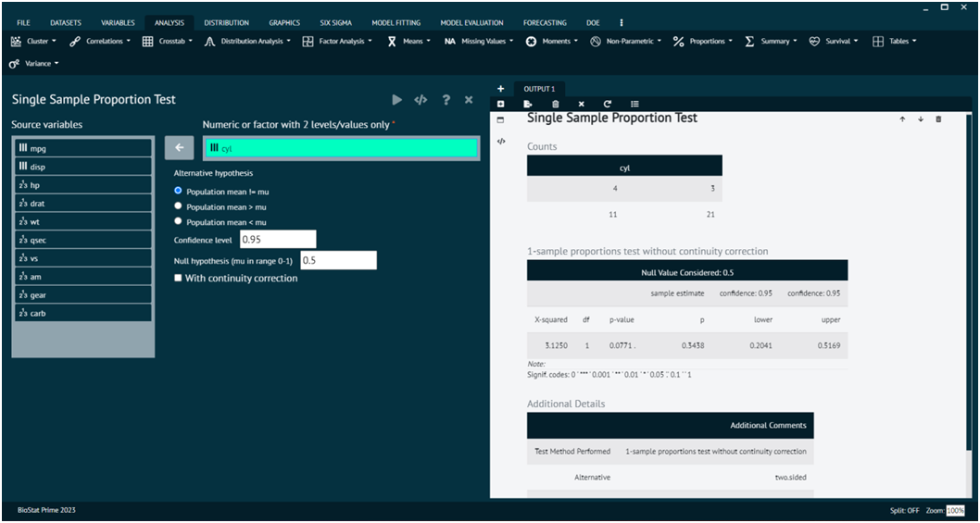Open the Cluster dropdown
Image resolution: width=980 pixels, height=523 pixels.
pos(33,42)
